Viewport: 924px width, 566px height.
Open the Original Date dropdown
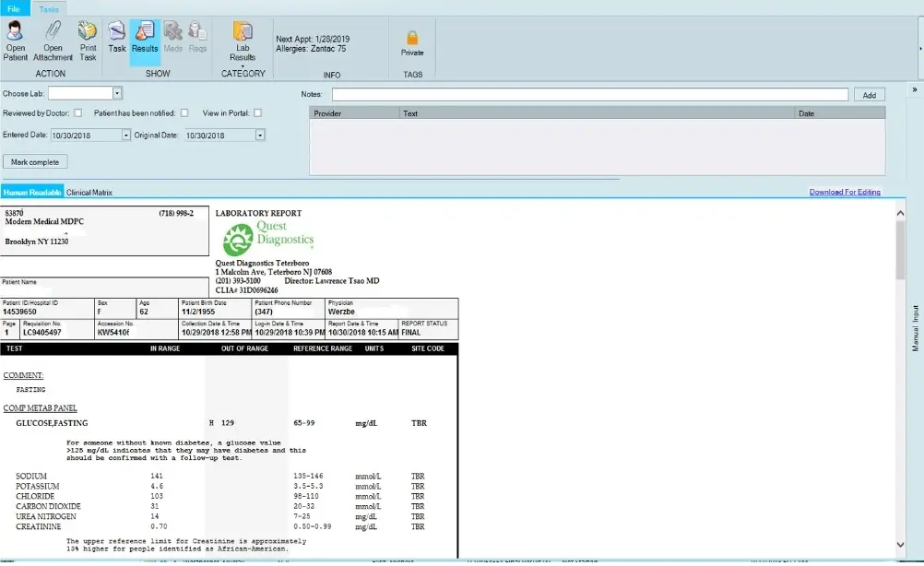(259, 134)
